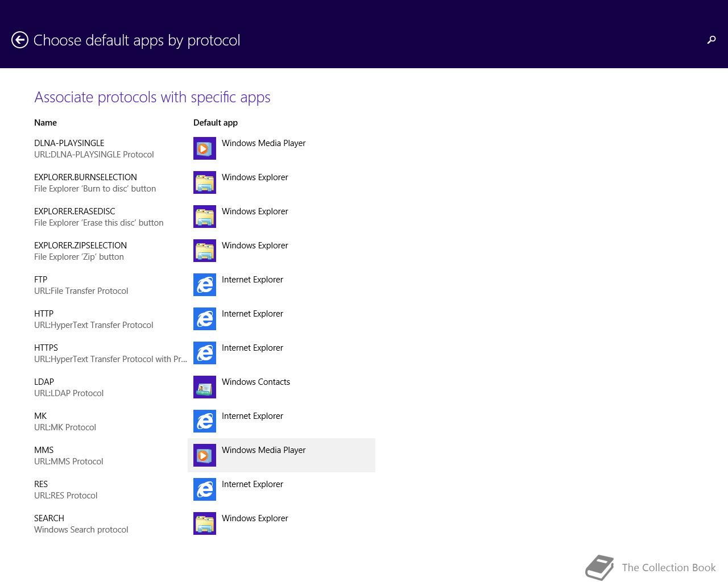Screen dimensions: 728x582
Task: Click Windows Explorer icon in SEARCH row
Action: pyautogui.click(x=205, y=523)
